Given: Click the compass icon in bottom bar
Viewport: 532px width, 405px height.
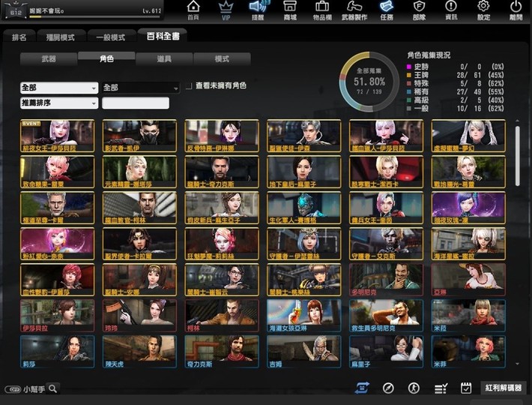Looking at the screenshot, I should (388, 388).
